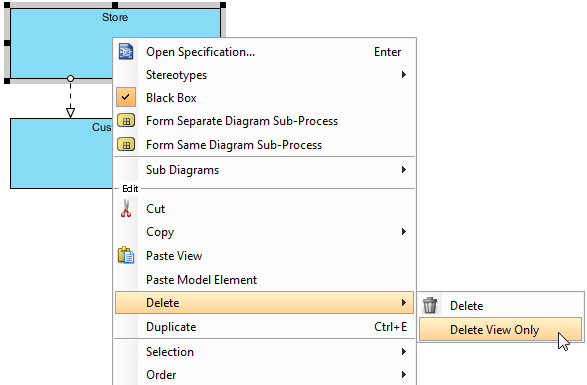Click the Open Specification document icon
The height and width of the screenshot is (385, 587).
[126, 51]
